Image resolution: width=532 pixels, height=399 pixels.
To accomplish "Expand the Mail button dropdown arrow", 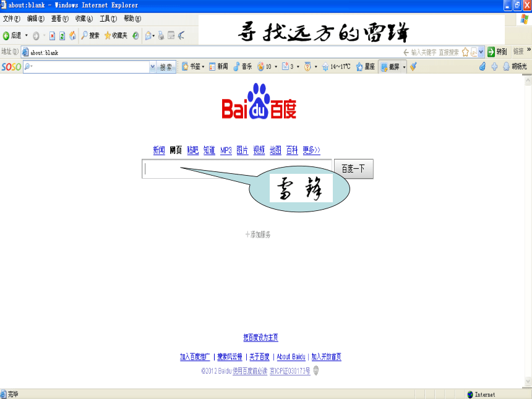I will coord(153,36).
